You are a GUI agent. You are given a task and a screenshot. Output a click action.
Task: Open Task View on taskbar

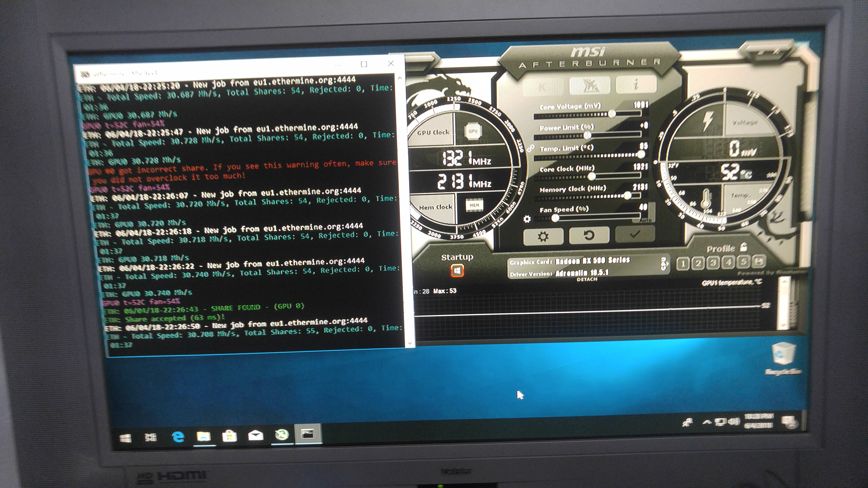pyautogui.click(x=151, y=437)
